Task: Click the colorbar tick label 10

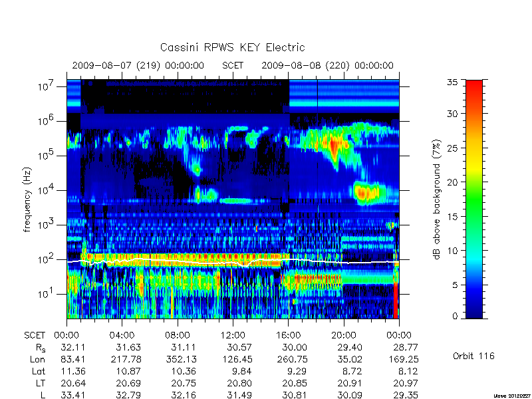Action: click(x=452, y=251)
